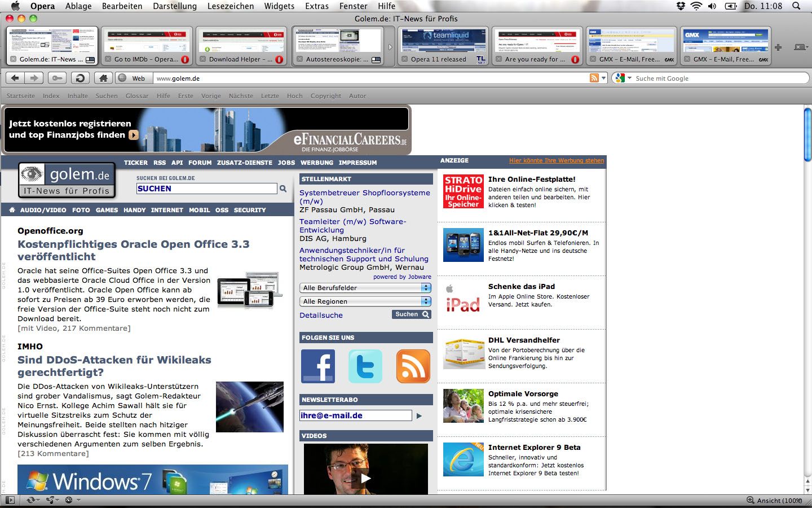Reload the page with the refresh icon
Viewport: 812px width, 508px height.
point(80,78)
